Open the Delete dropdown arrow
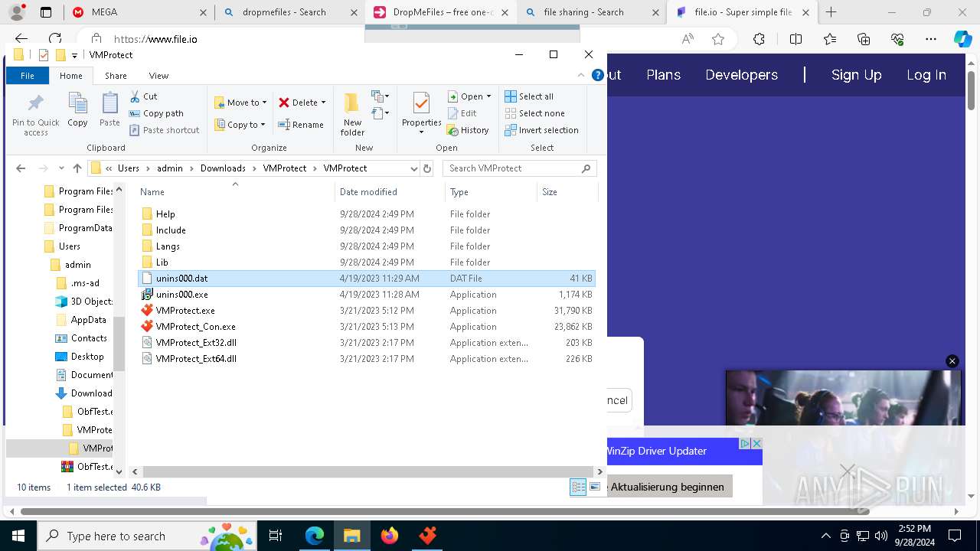The height and width of the screenshot is (551, 980). click(323, 103)
